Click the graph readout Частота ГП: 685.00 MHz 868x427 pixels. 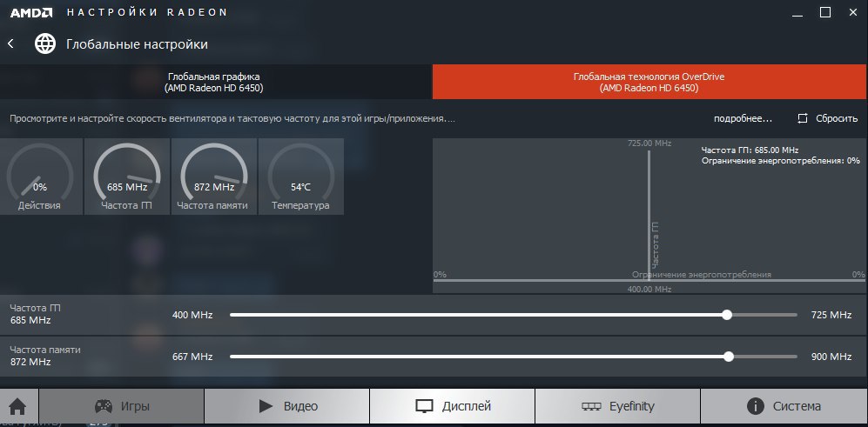tap(750, 150)
